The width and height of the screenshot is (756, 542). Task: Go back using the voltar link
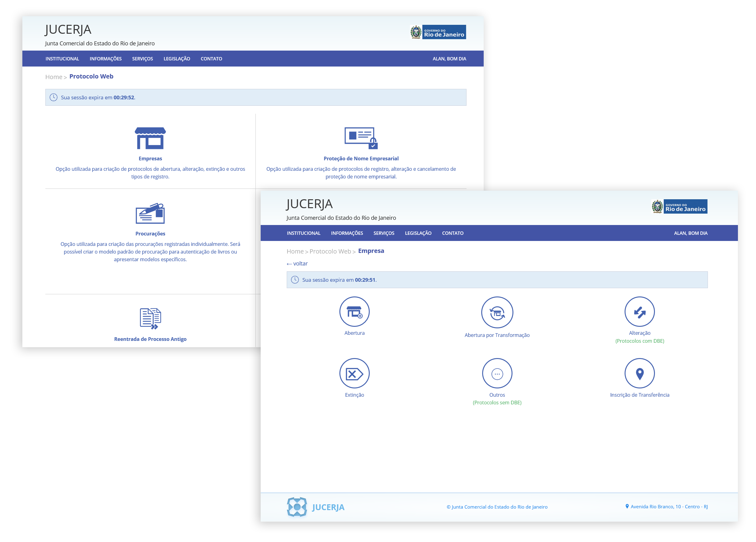297,264
